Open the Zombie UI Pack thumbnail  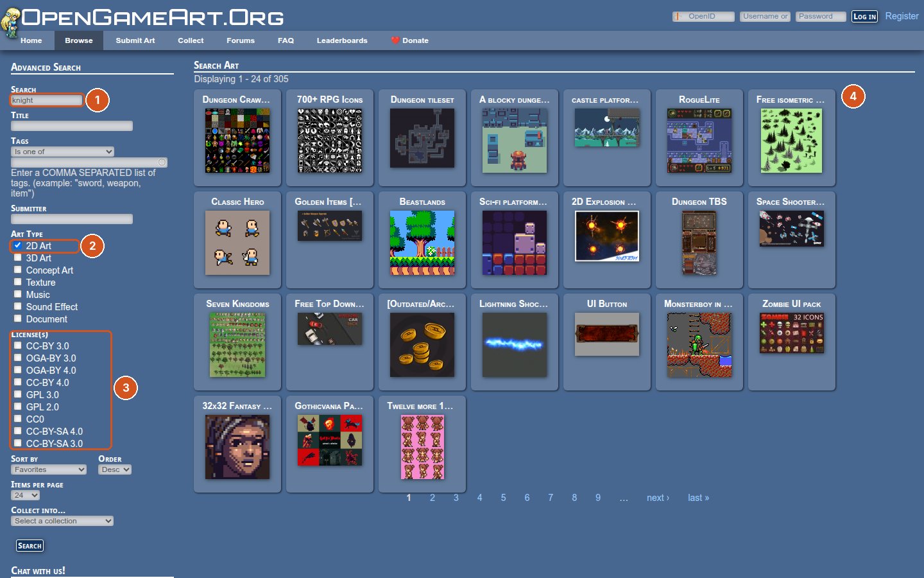(792, 333)
